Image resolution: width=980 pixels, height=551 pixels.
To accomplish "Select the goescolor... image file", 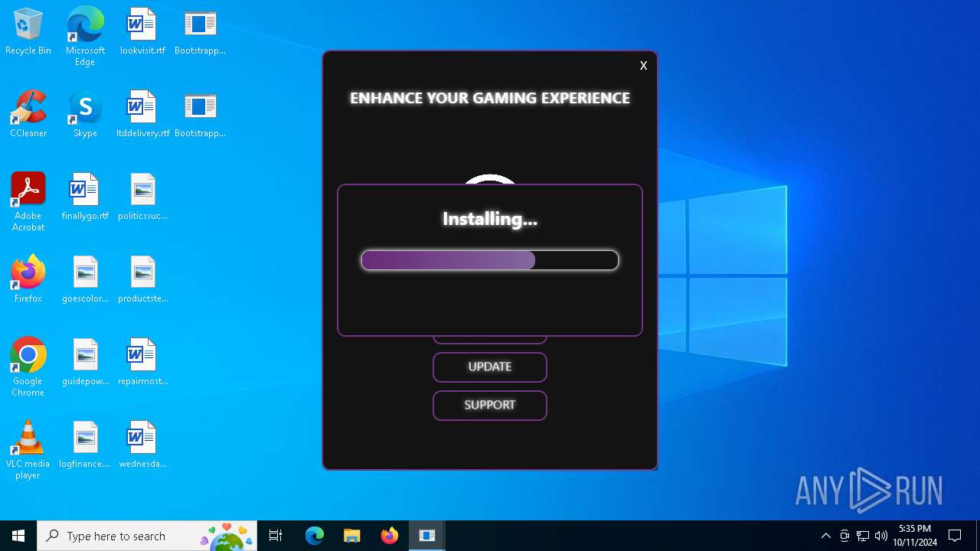I will point(85,280).
